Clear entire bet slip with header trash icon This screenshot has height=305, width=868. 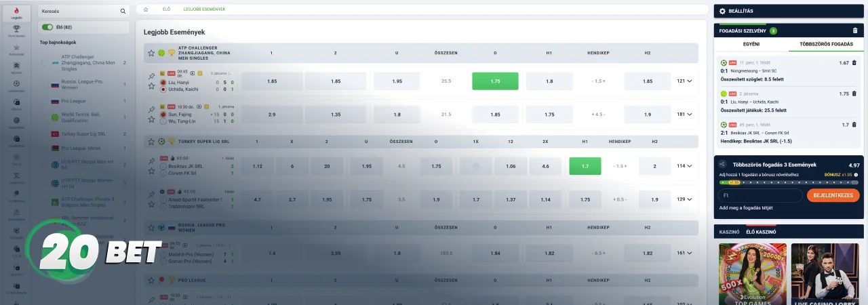(854, 30)
